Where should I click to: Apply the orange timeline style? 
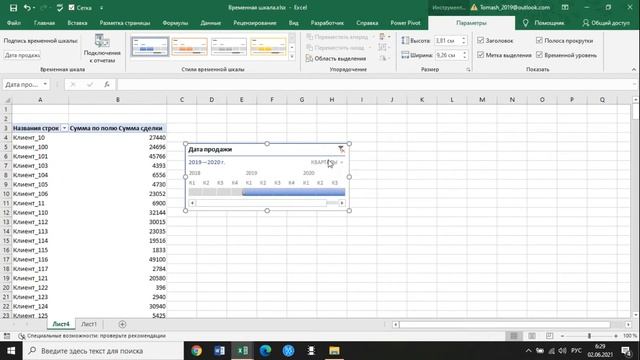189,47
